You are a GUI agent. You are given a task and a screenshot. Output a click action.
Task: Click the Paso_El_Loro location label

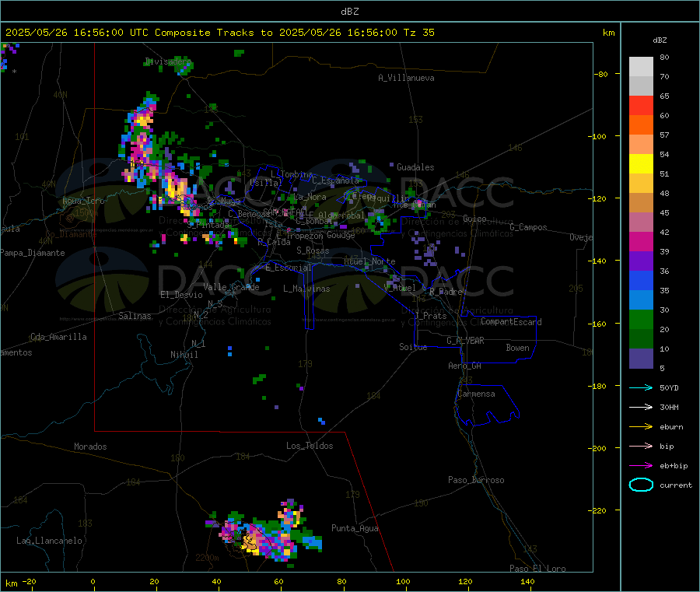tap(537, 569)
